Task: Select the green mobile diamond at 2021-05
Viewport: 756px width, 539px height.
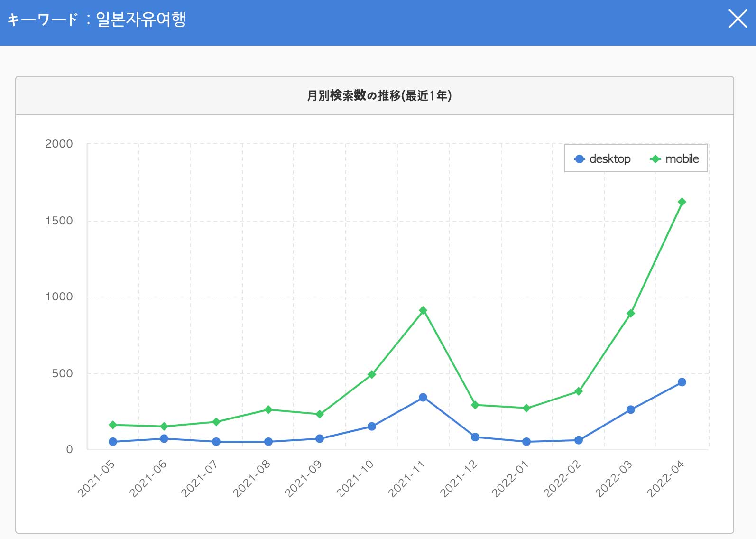Action: [x=113, y=425]
